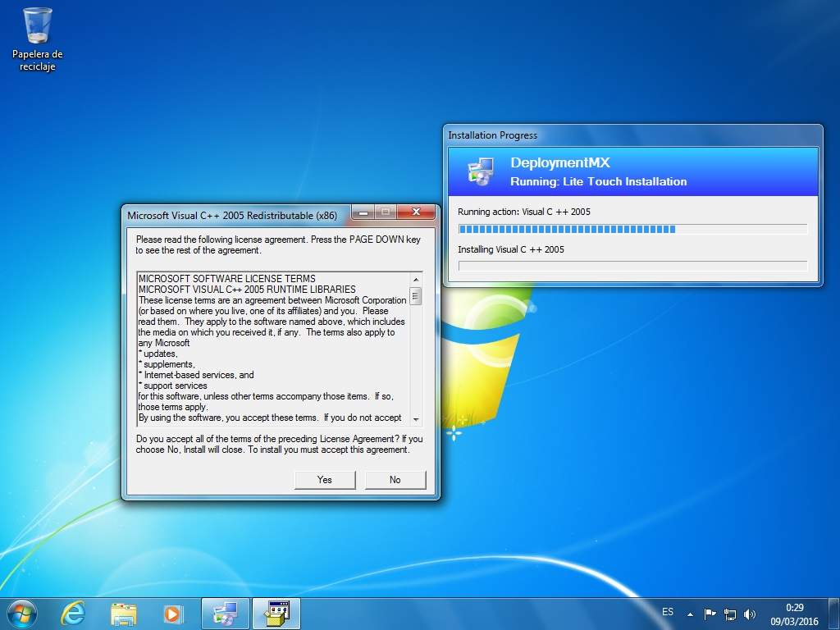This screenshot has height=630, width=840.
Task: Click the Running action progress bar
Action: click(x=632, y=229)
